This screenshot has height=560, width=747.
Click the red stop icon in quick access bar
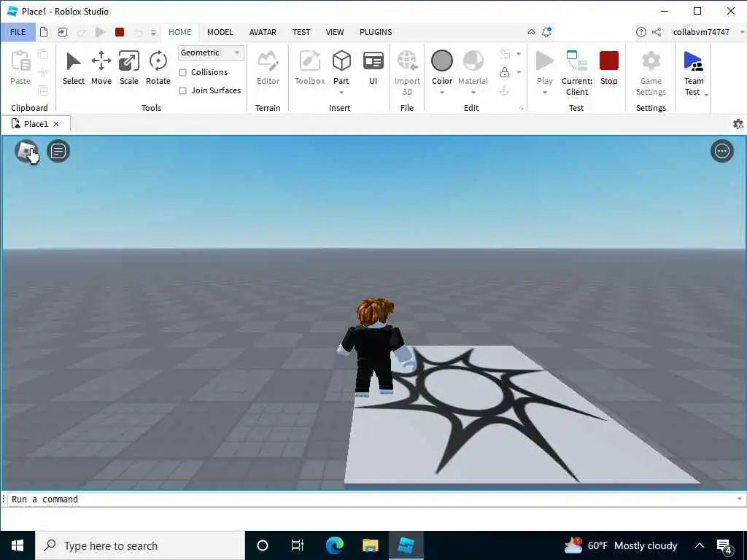point(120,32)
